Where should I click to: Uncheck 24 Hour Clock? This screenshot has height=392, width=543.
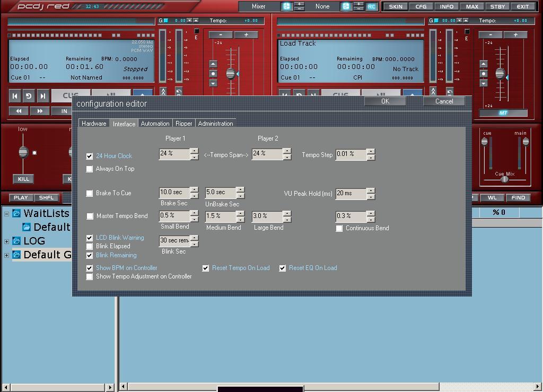(x=89, y=156)
